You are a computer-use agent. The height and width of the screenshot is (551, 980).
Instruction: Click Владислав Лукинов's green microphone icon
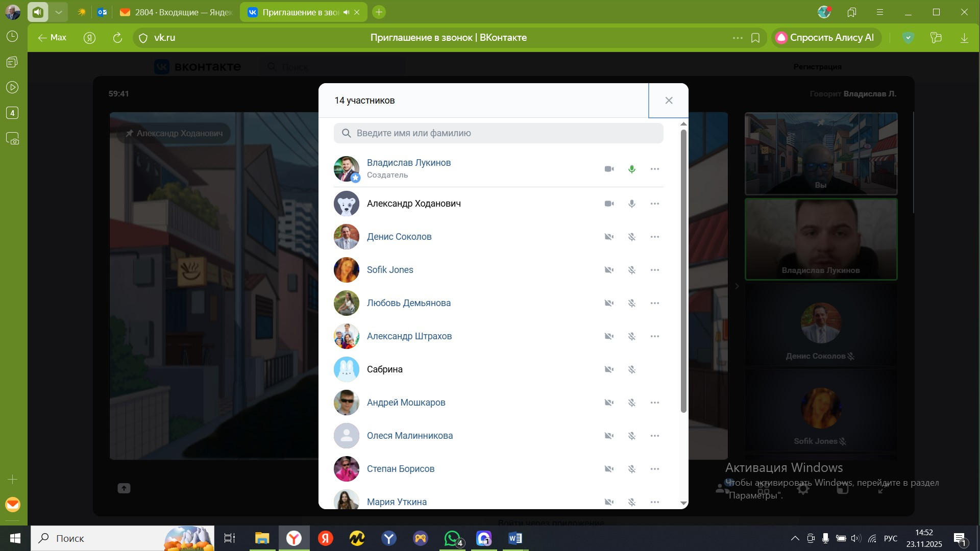pyautogui.click(x=632, y=169)
